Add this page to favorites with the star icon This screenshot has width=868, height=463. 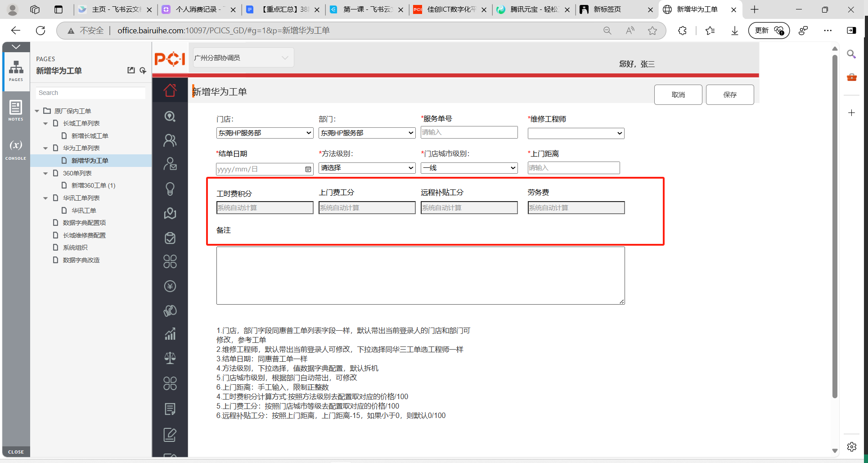pyautogui.click(x=652, y=30)
